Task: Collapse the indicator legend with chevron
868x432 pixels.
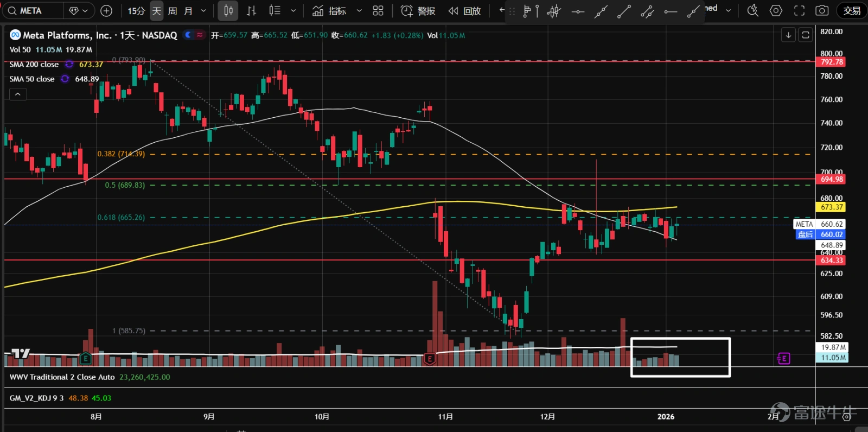Action: pos(17,94)
